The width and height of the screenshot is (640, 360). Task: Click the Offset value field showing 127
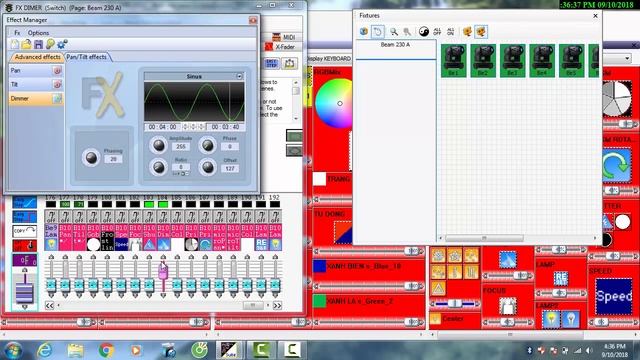230,168
